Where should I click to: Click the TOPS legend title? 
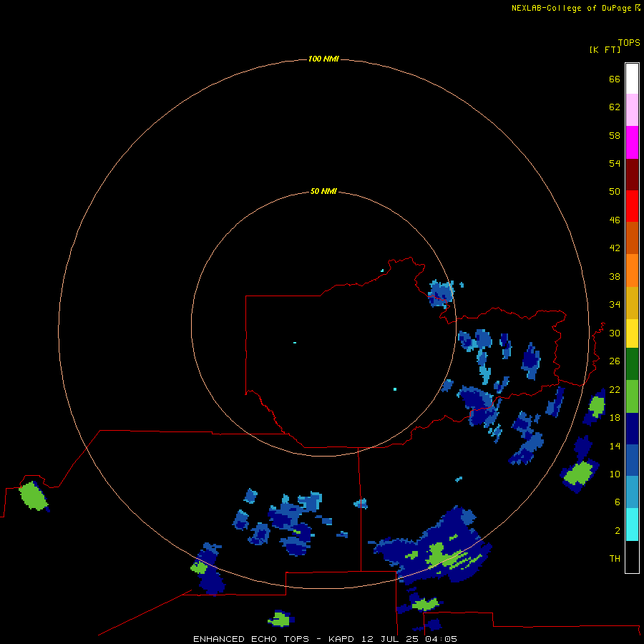click(x=629, y=42)
